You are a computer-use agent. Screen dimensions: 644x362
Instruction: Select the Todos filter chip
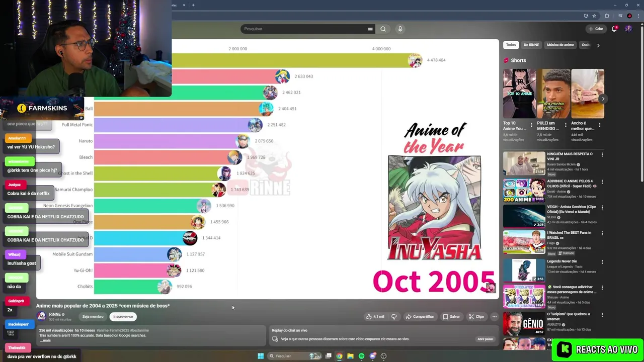tap(511, 45)
